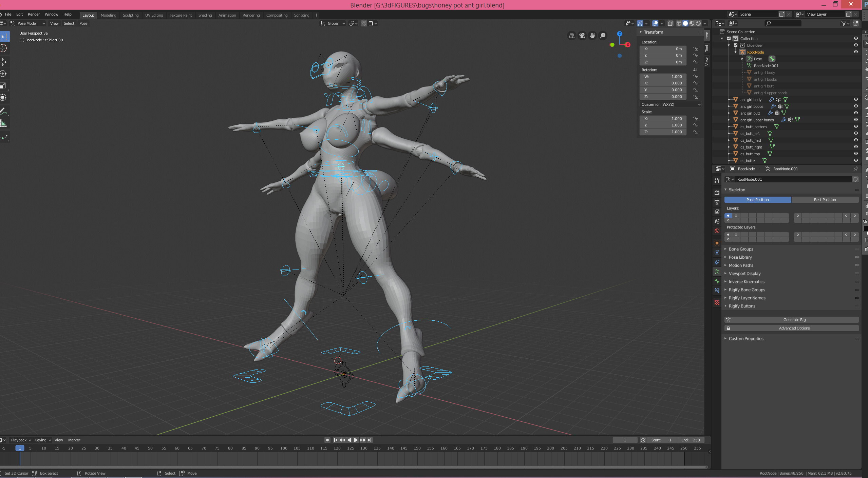Switch to the Sculpting workspace tab
Image resolution: width=868 pixels, height=478 pixels.
[130, 15]
